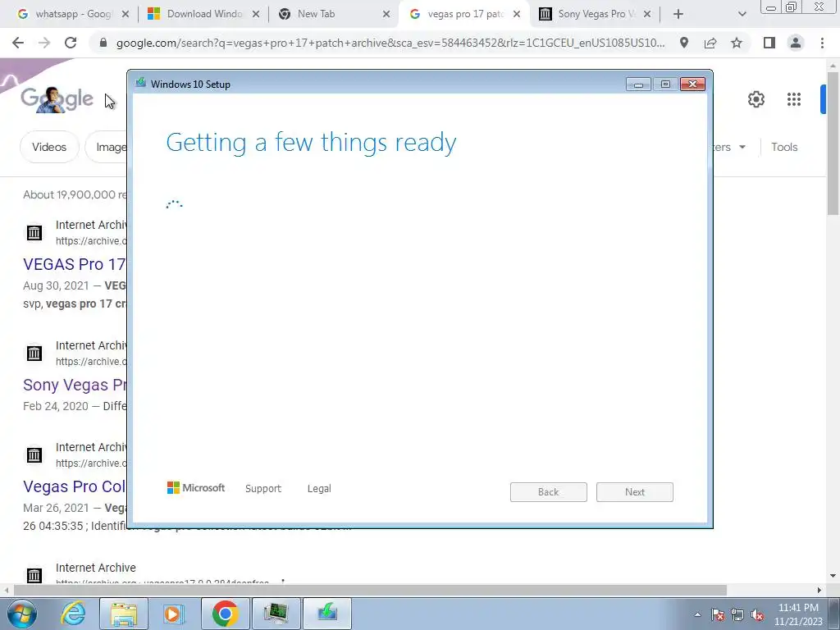Open the network tray icon
The height and width of the screenshot is (630, 840).
click(737, 615)
